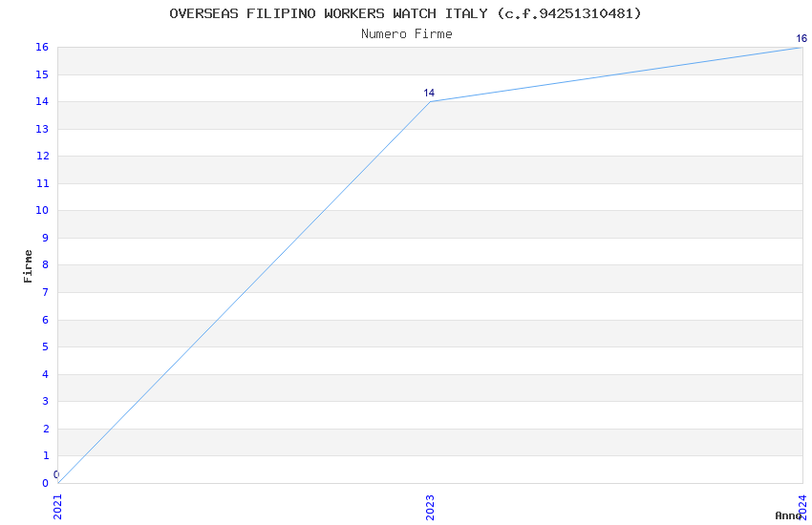Click the line's data point at 2023

pyautogui.click(x=430, y=101)
